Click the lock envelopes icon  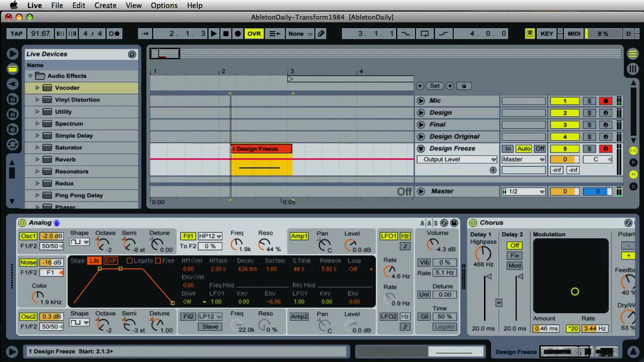click(464, 86)
